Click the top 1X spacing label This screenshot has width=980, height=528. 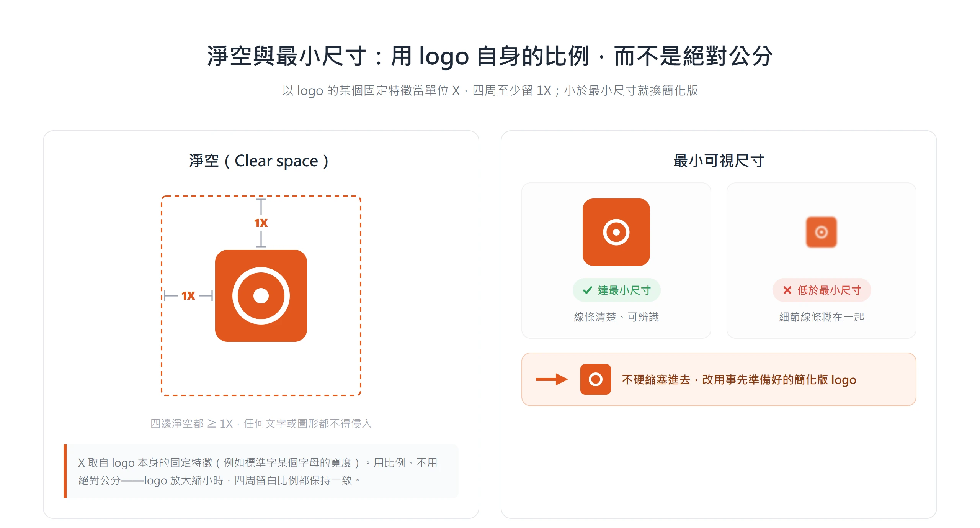click(x=261, y=223)
